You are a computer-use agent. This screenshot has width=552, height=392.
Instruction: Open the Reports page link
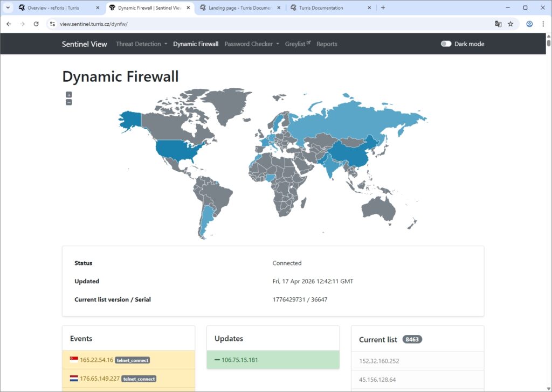point(327,44)
